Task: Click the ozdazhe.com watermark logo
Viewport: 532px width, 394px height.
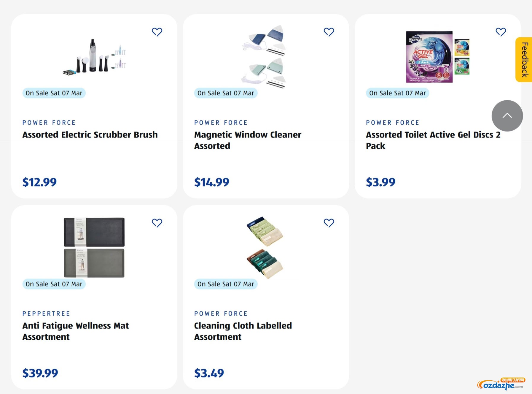Action: pos(501,384)
